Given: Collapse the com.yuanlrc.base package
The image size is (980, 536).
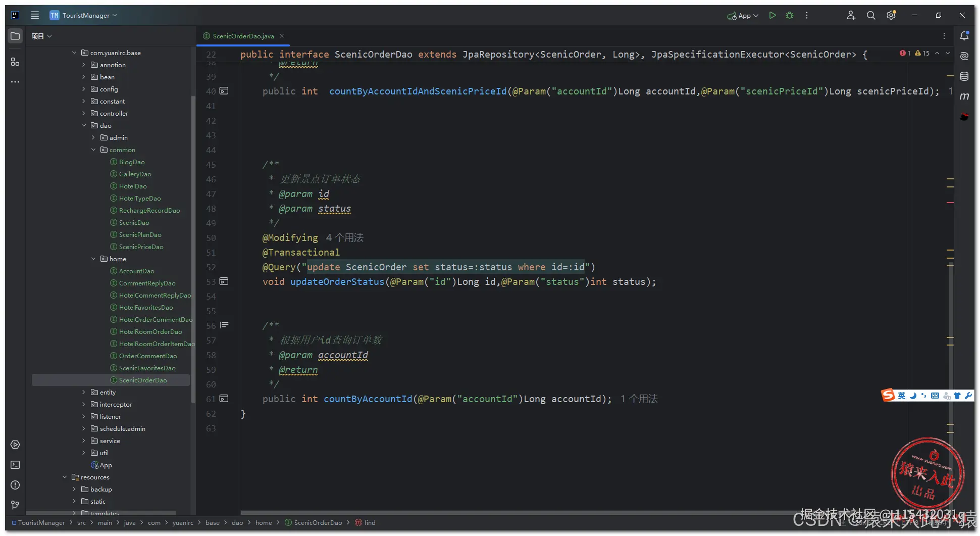Looking at the screenshot, I should (74, 53).
